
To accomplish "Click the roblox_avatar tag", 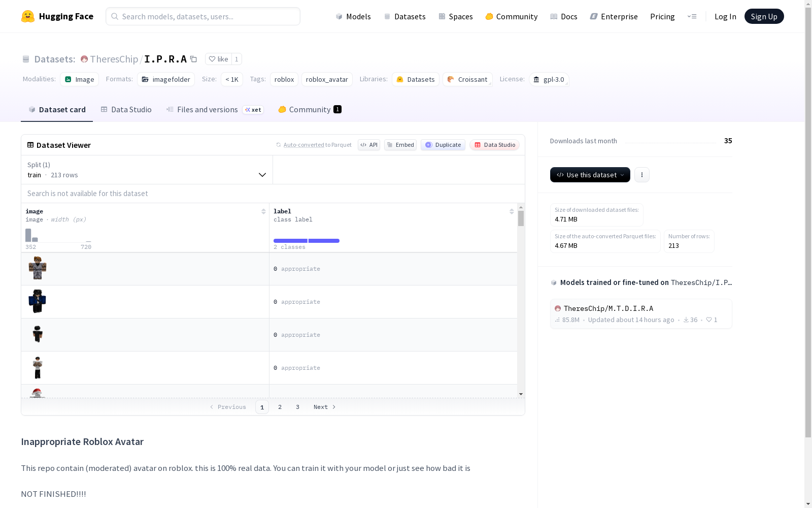I will 327,79.
